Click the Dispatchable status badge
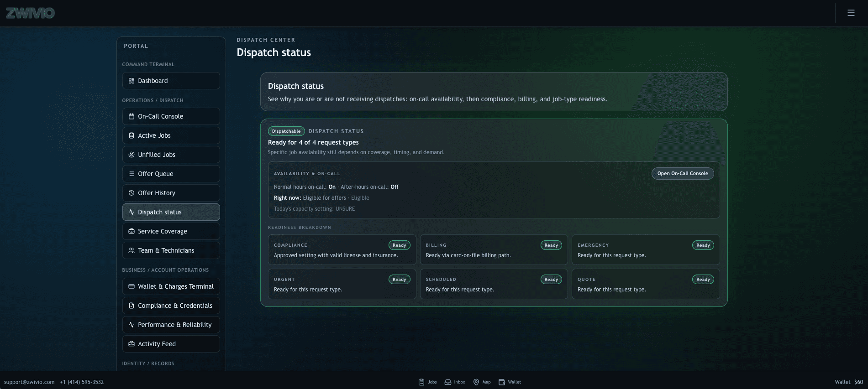Image resolution: width=868 pixels, height=389 pixels. (x=286, y=131)
